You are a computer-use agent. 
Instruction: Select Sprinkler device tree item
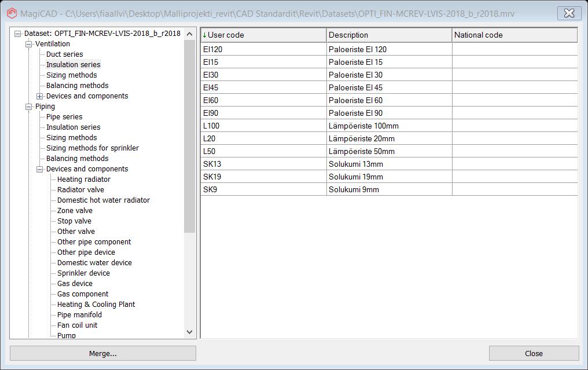click(x=83, y=273)
